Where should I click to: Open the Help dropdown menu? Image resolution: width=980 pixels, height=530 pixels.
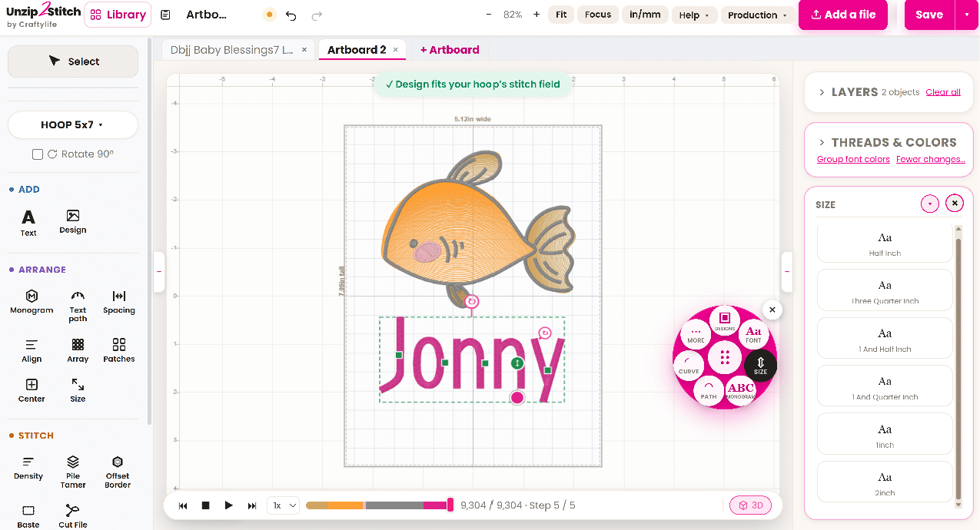(694, 15)
